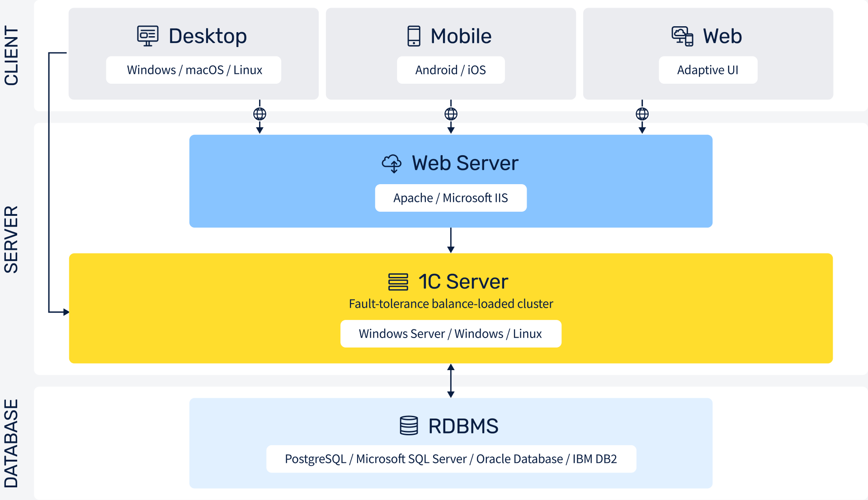This screenshot has height=500, width=868.
Task: Select the Web Server heading
Action: 465,163
